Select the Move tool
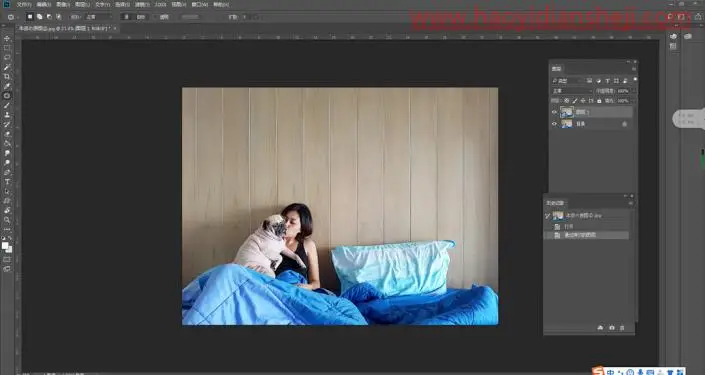The width and height of the screenshot is (705, 375). coord(7,38)
